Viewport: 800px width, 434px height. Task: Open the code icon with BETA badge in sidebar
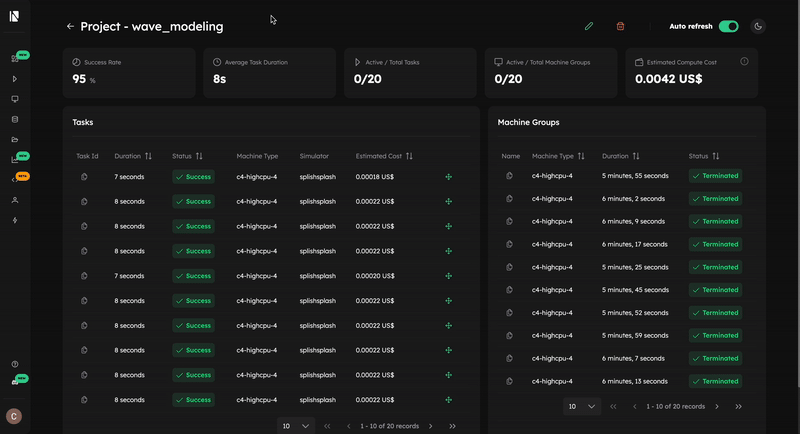click(x=15, y=180)
